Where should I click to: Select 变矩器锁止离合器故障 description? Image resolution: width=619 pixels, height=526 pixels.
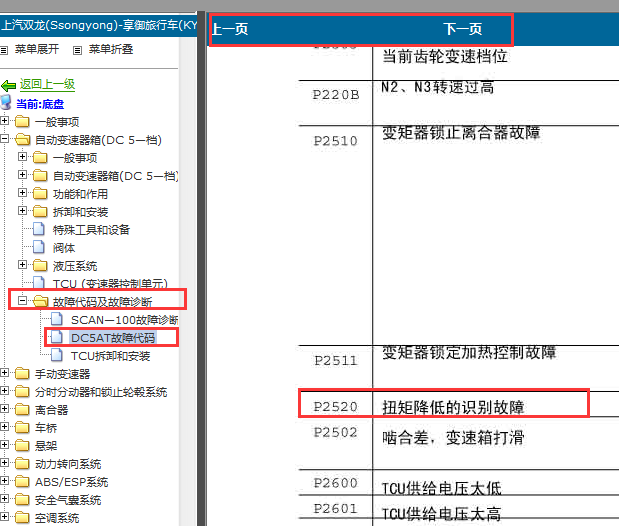[x=461, y=133]
